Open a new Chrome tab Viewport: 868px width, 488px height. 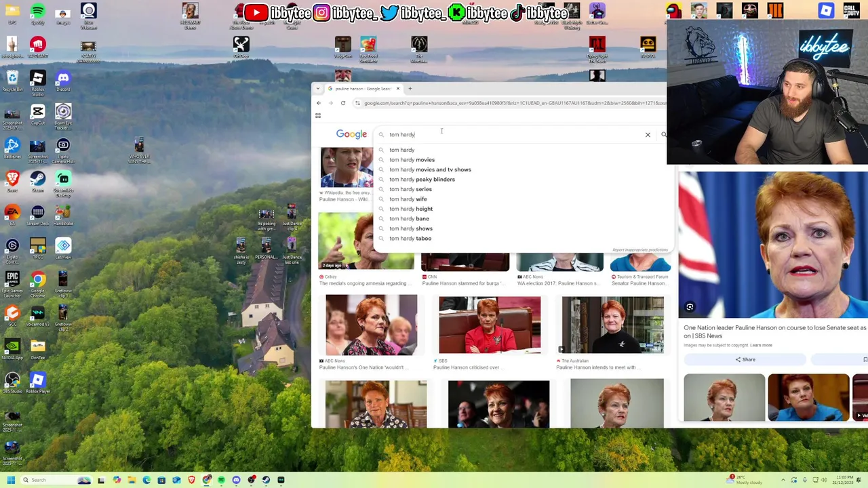(x=410, y=88)
